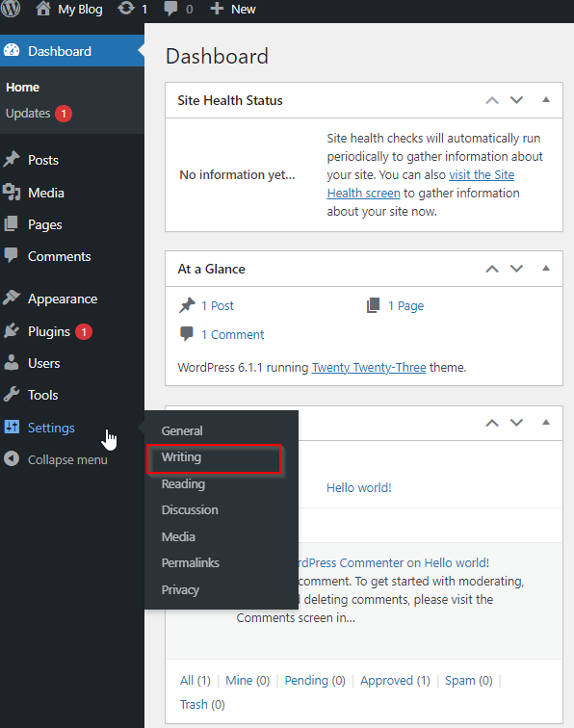Open General in Settings submenu
The width and height of the screenshot is (574, 728).
(182, 430)
